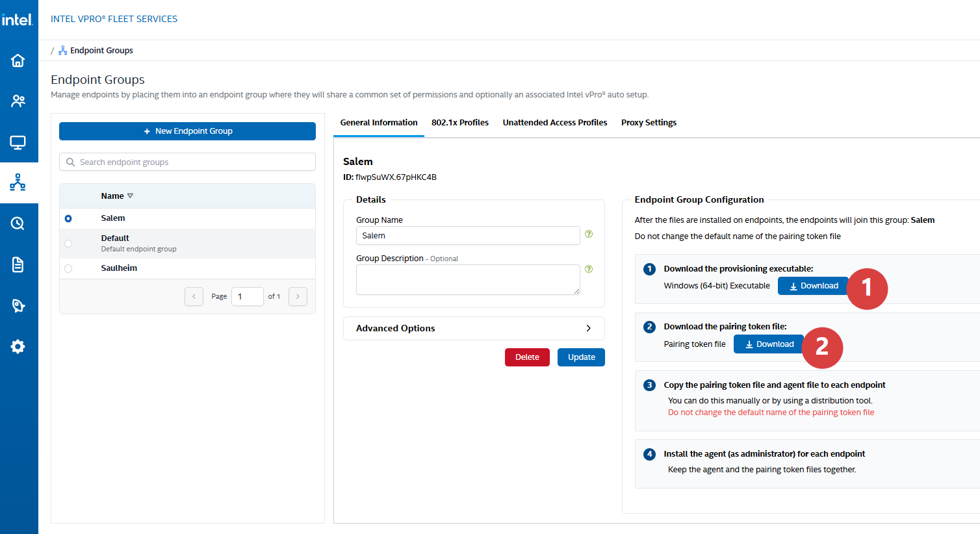Select the Salem radio button
Viewport: 980px width, 534px height.
tap(68, 219)
